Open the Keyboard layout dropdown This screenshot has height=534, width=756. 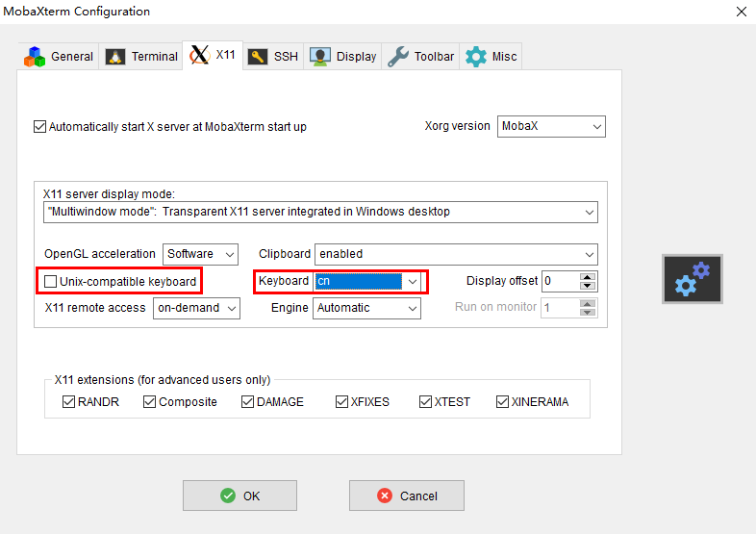(366, 281)
